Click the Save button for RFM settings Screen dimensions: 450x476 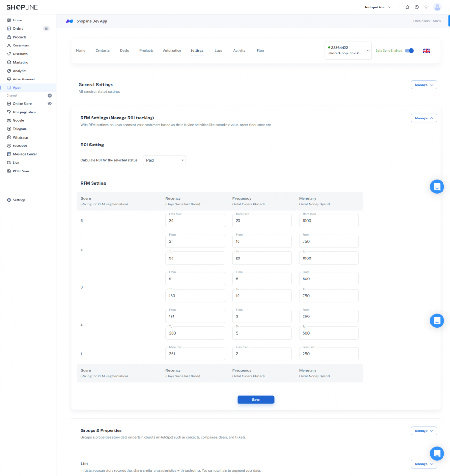256,399
